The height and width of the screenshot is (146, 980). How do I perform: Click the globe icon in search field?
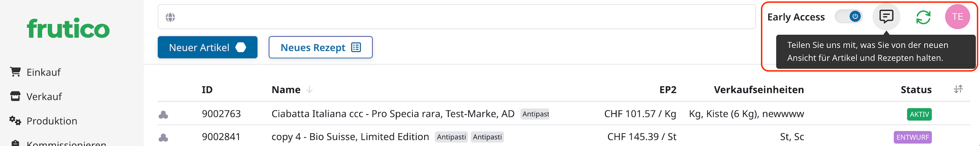click(170, 17)
